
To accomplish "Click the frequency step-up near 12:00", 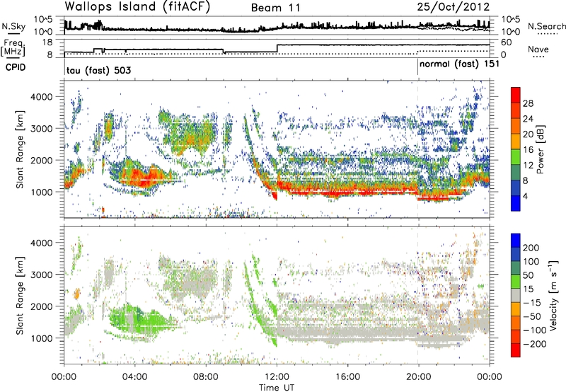I will click(x=277, y=48).
